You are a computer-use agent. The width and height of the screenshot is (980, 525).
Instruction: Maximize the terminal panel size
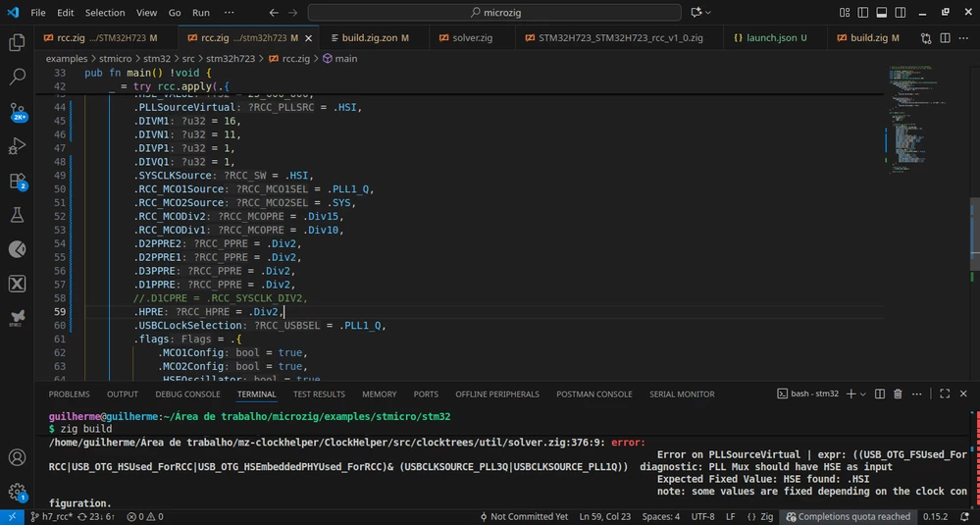945,394
